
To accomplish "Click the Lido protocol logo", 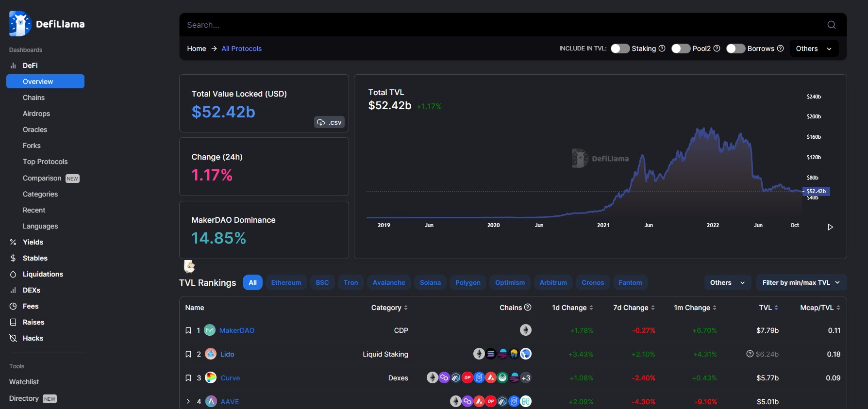I will tap(211, 354).
